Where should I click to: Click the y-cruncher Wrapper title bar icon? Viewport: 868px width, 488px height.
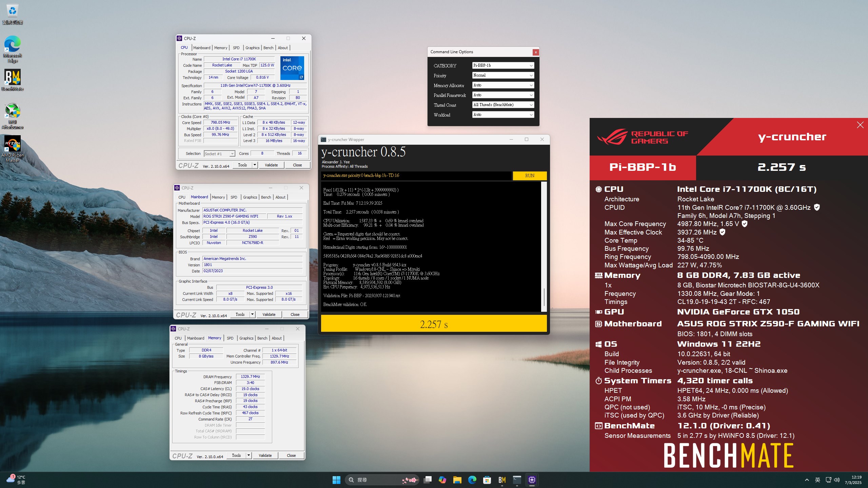[323, 140]
